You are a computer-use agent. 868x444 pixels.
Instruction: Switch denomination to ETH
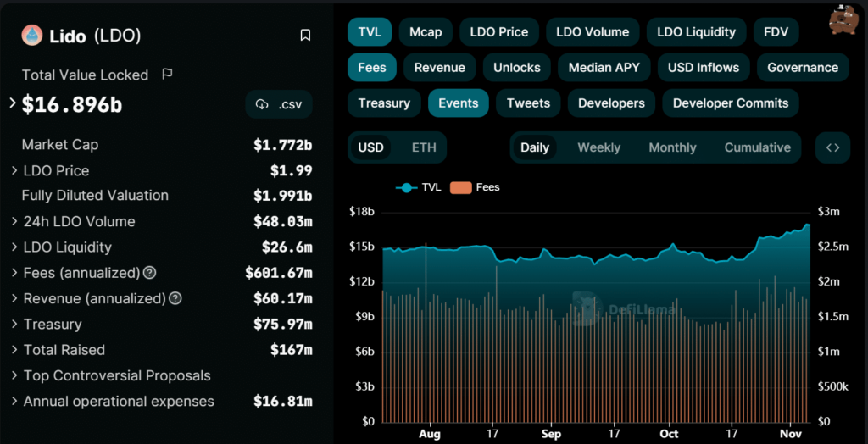click(x=424, y=147)
